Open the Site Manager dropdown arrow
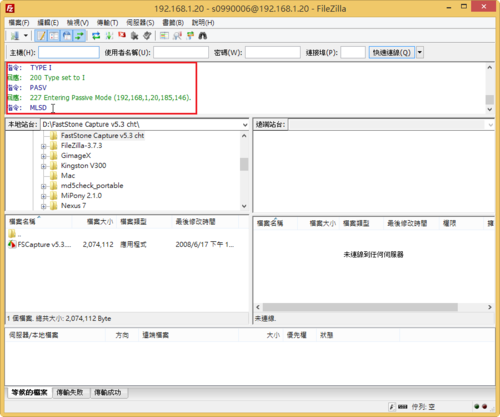 pos(26,36)
